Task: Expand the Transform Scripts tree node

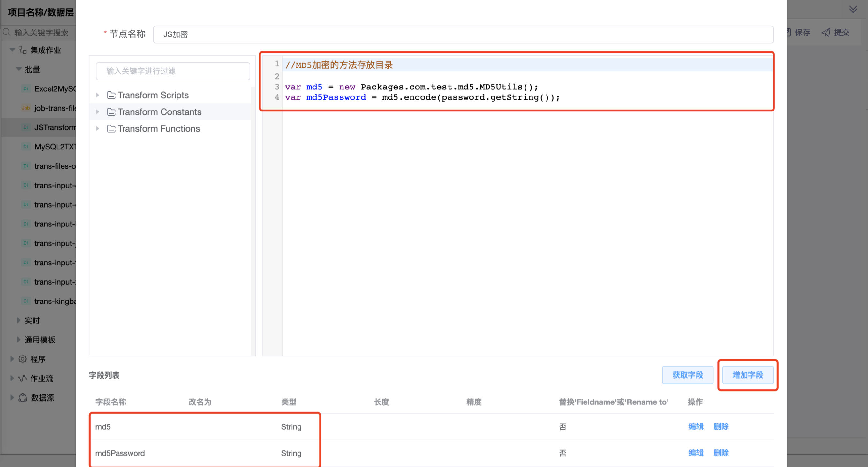Action: pyautogui.click(x=98, y=96)
